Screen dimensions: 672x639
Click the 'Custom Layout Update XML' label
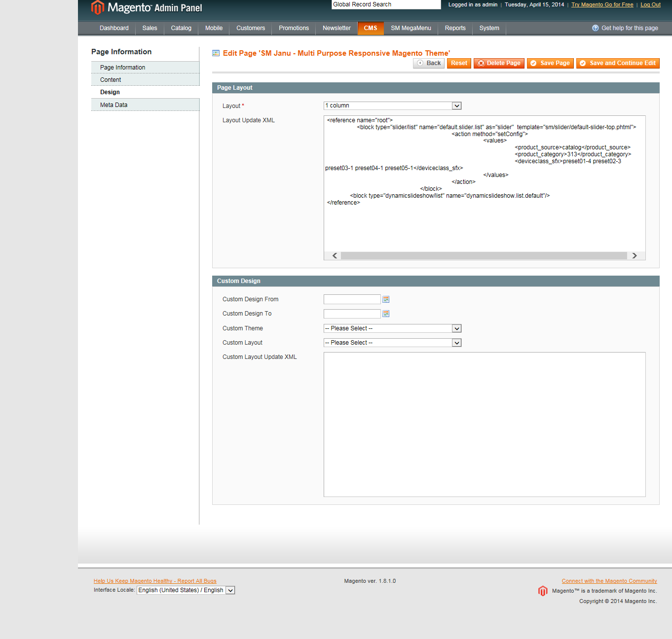tap(260, 357)
